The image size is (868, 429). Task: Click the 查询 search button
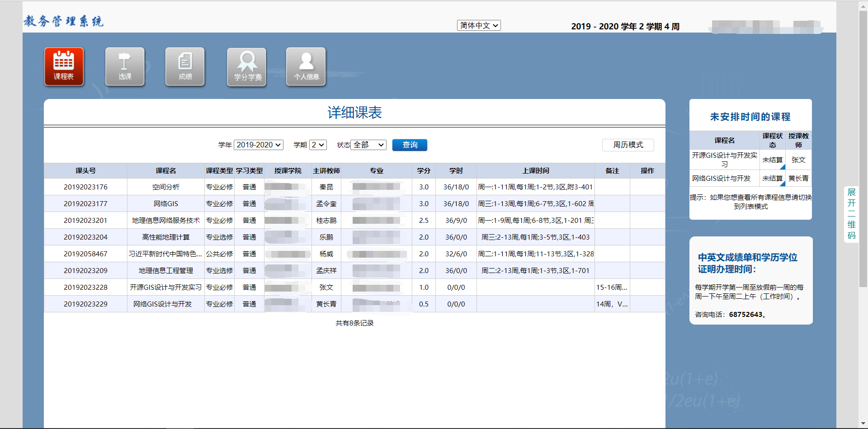tap(410, 145)
